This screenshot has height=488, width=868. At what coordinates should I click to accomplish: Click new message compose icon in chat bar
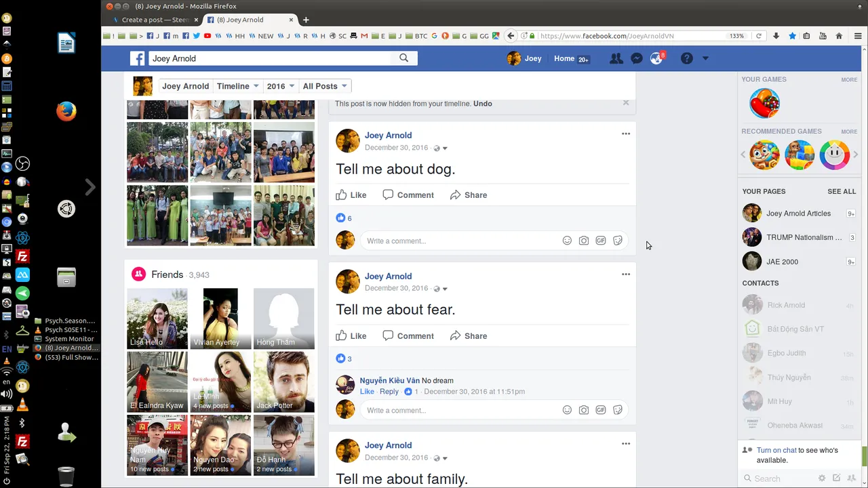[x=837, y=479]
